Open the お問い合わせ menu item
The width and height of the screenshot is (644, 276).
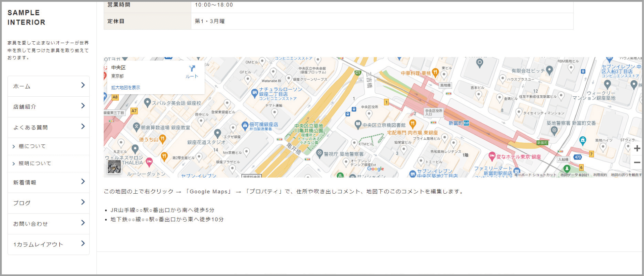tap(48, 224)
